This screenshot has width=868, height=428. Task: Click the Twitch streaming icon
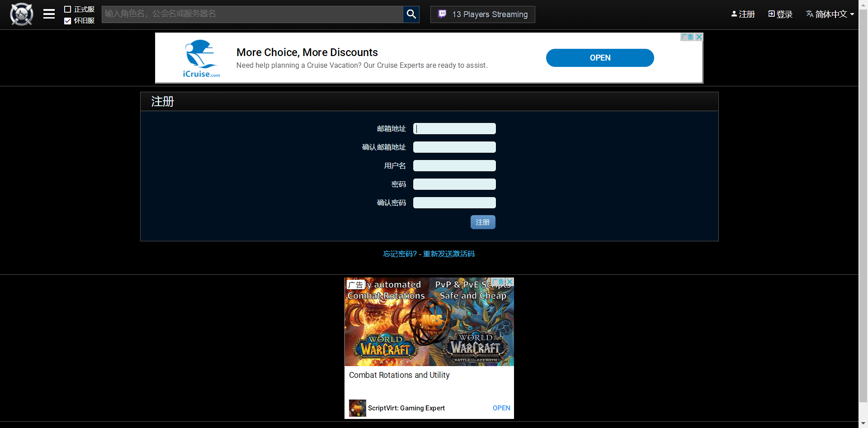point(442,14)
